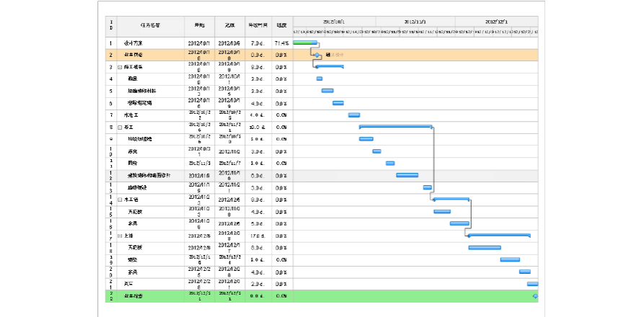Click the 开始 column header
Viewport: 644px width, 317px height.
point(199,25)
